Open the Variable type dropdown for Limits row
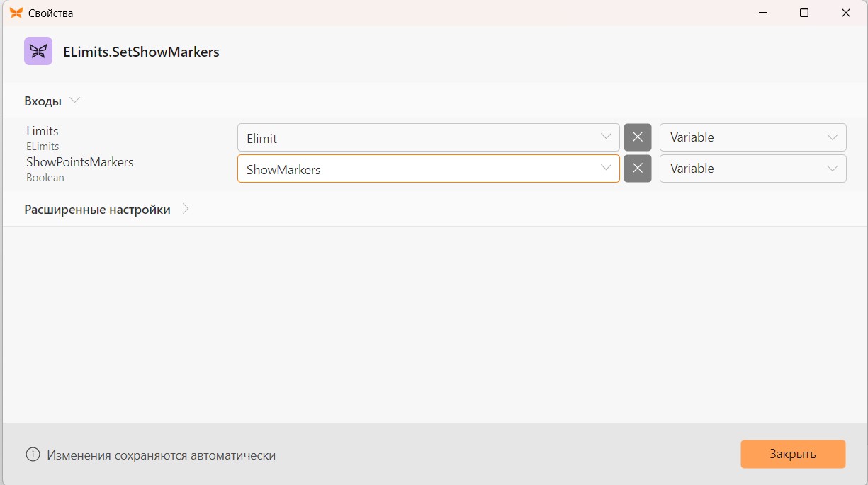The width and height of the screenshot is (868, 485). pyautogui.click(x=753, y=137)
